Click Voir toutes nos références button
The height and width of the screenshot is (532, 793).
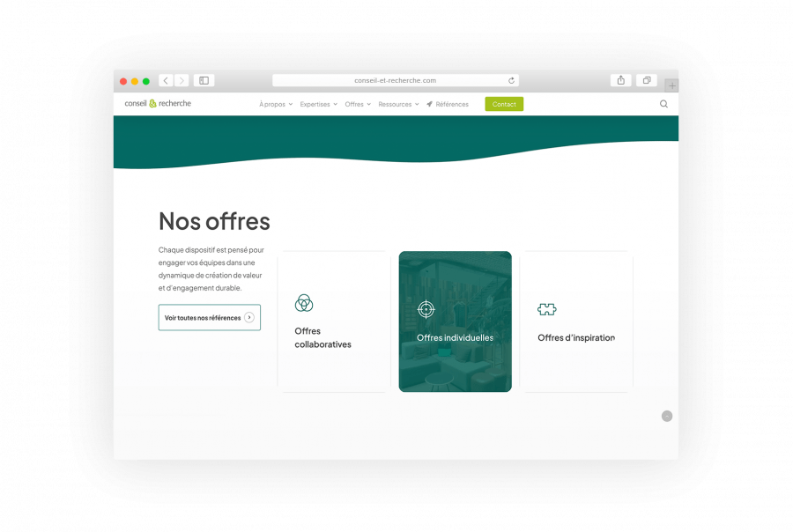tap(209, 317)
